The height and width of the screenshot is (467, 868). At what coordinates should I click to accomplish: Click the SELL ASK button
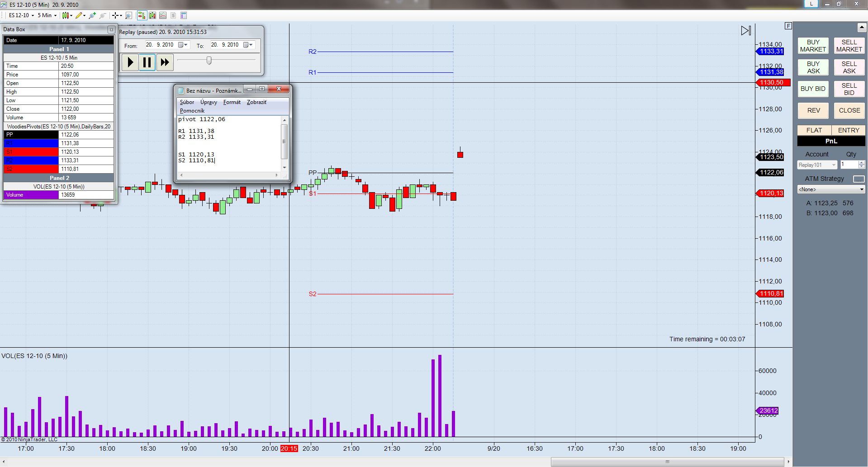click(849, 67)
